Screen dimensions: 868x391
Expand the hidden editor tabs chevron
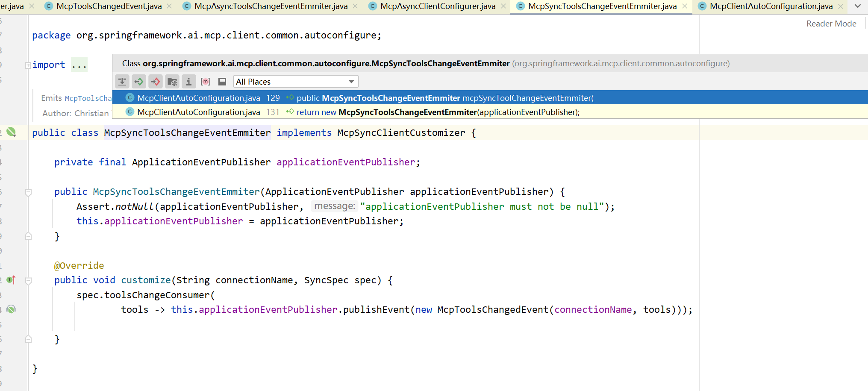[857, 6]
